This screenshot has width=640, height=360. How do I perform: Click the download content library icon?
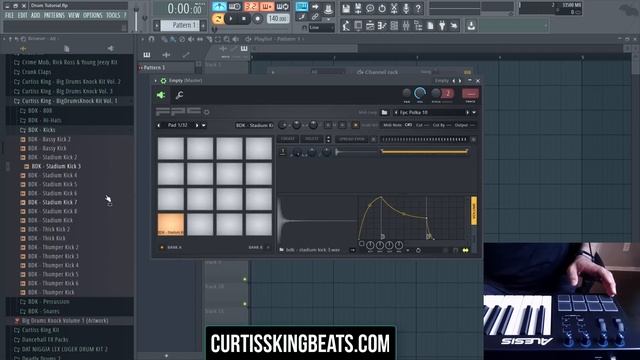pyautogui.click(x=471, y=26)
